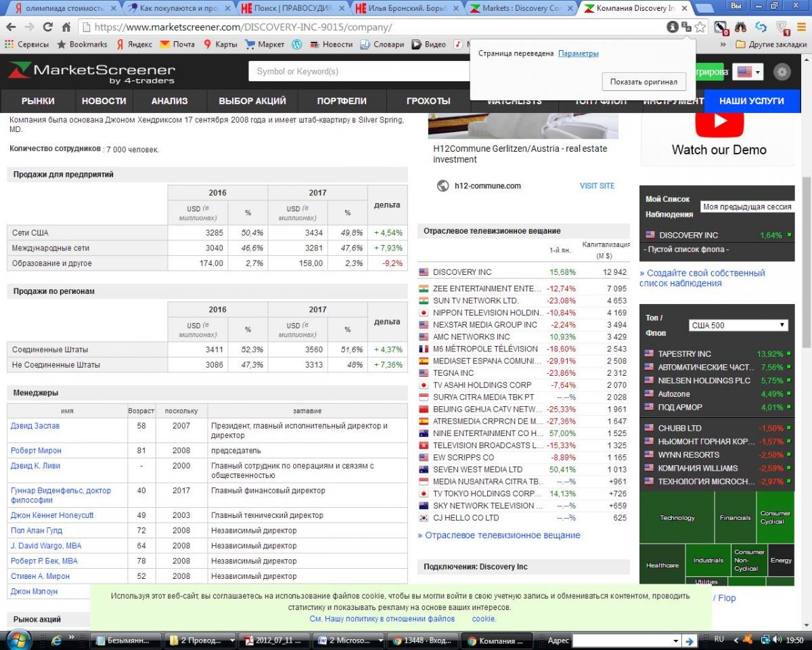The width and height of the screenshot is (812, 650).
Task: Open the Google Translate icon in address bar
Action: pyautogui.click(x=686, y=27)
